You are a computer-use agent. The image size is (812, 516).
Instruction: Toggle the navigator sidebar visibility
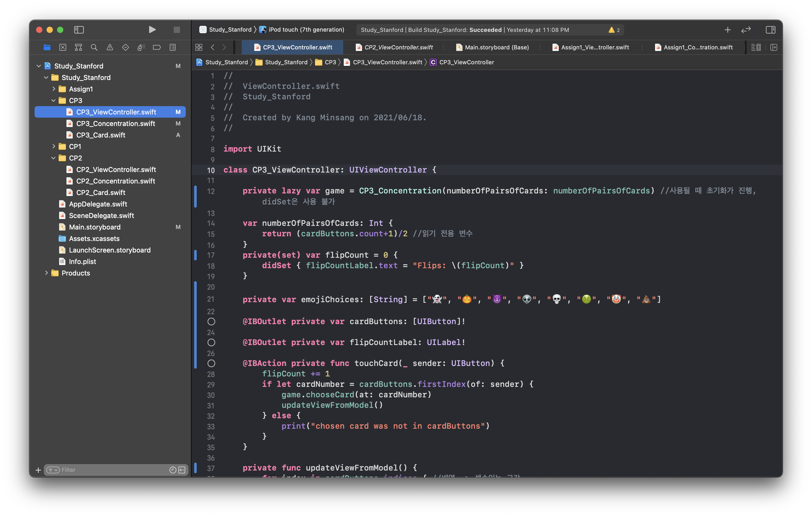(x=79, y=30)
